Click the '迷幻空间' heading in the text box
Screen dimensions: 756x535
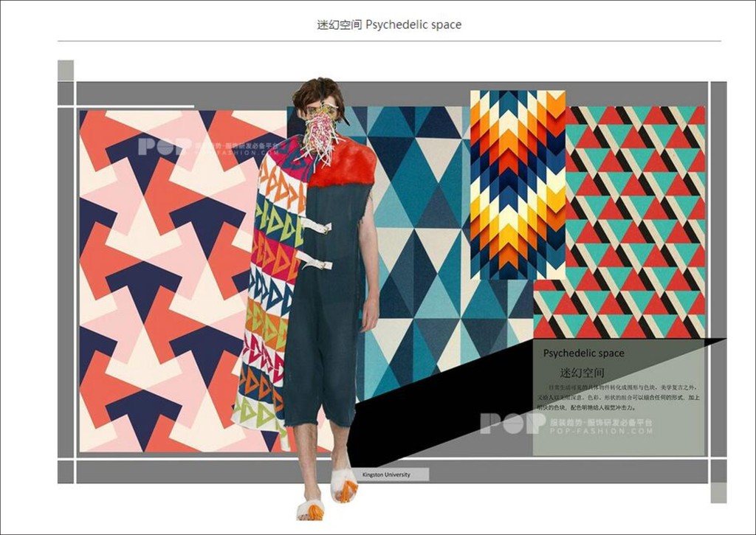coord(582,373)
